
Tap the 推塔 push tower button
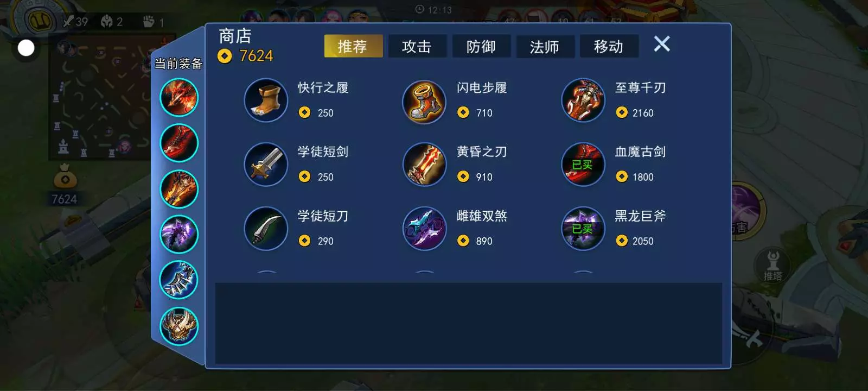(773, 265)
